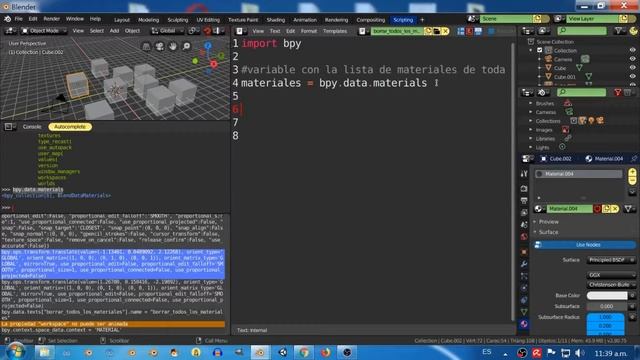
Task: Open the text editor Templates menu
Action: pos(335,31)
